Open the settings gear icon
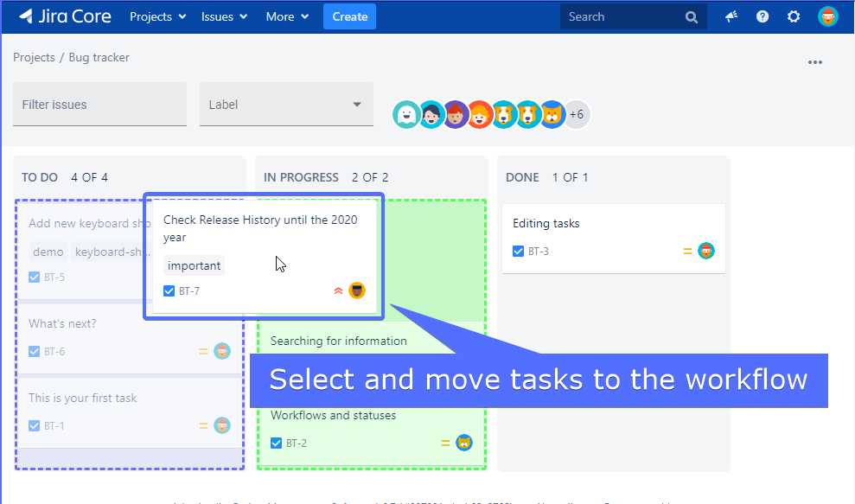The height and width of the screenshot is (504, 855). (794, 17)
